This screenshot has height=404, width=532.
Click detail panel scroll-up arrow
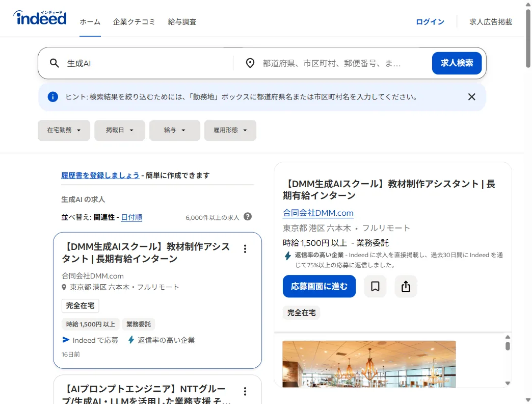point(508,337)
